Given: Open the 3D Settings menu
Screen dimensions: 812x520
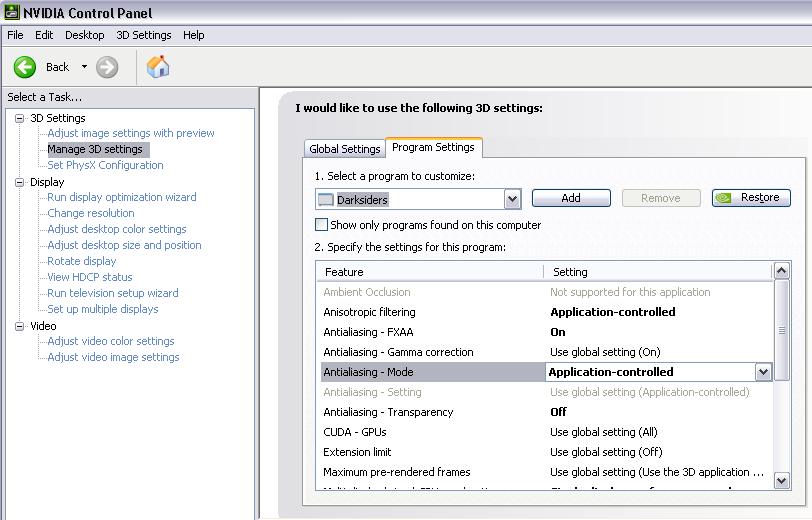Looking at the screenshot, I should [143, 35].
